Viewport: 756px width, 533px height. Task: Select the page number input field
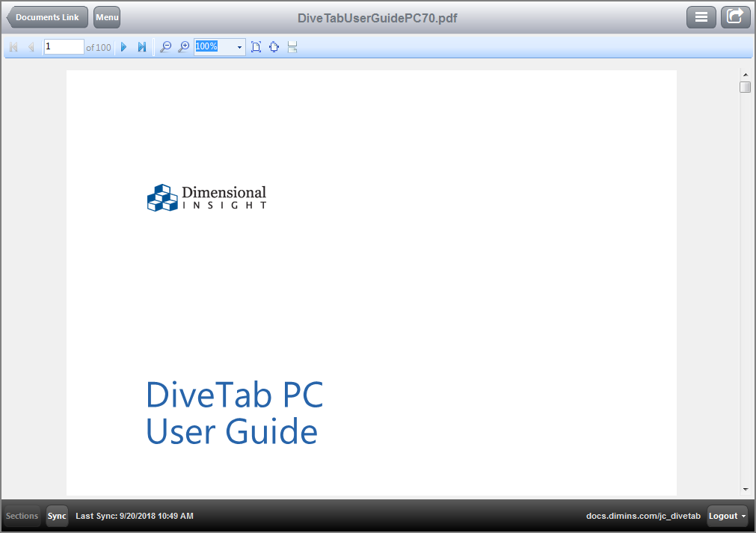pyautogui.click(x=64, y=46)
